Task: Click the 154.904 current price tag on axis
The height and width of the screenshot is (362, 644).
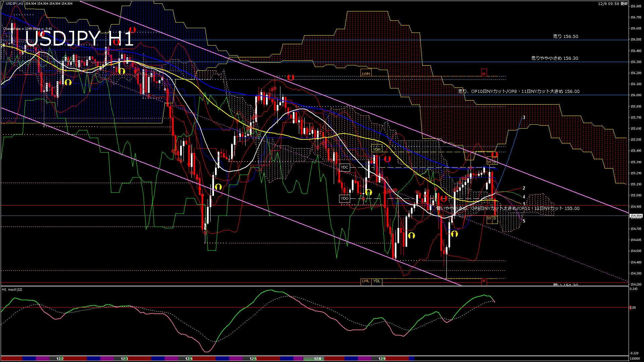Action: point(636,216)
